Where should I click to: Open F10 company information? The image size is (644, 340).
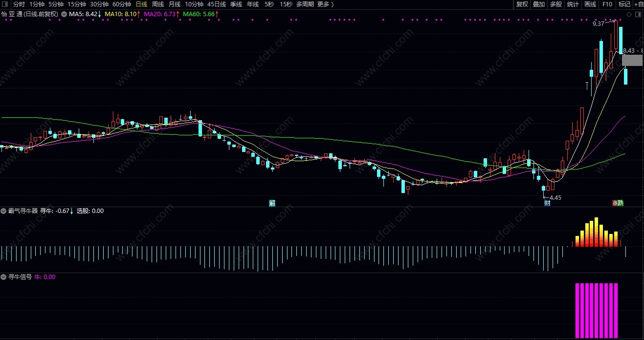607,4
